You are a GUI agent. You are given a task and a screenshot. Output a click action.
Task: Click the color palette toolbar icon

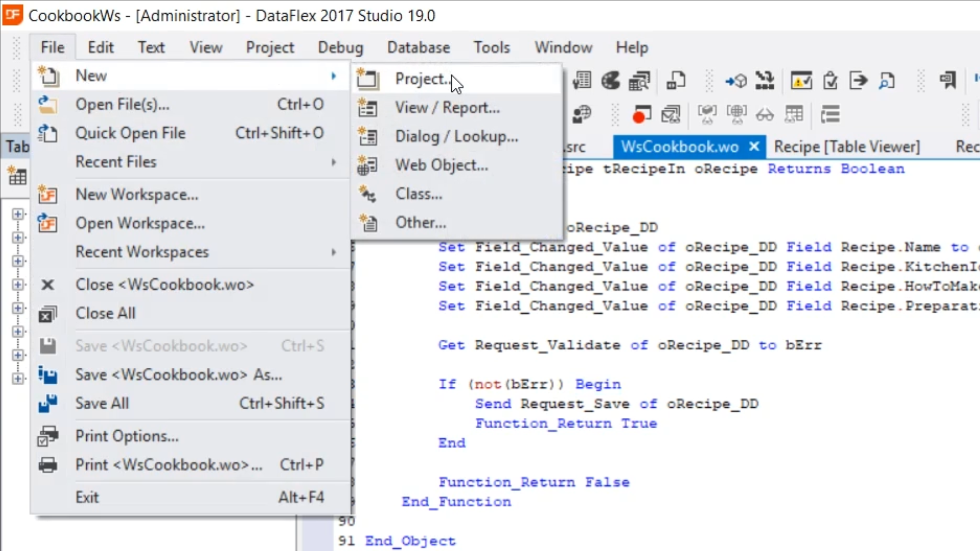tap(610, 81)
